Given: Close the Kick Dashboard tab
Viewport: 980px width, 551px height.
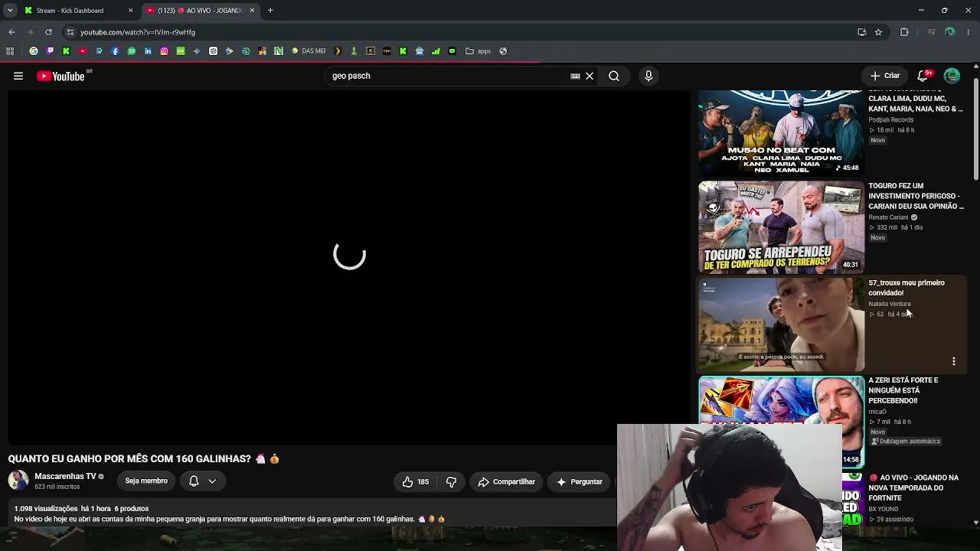Looking at the screenshot, I should 130,11.
